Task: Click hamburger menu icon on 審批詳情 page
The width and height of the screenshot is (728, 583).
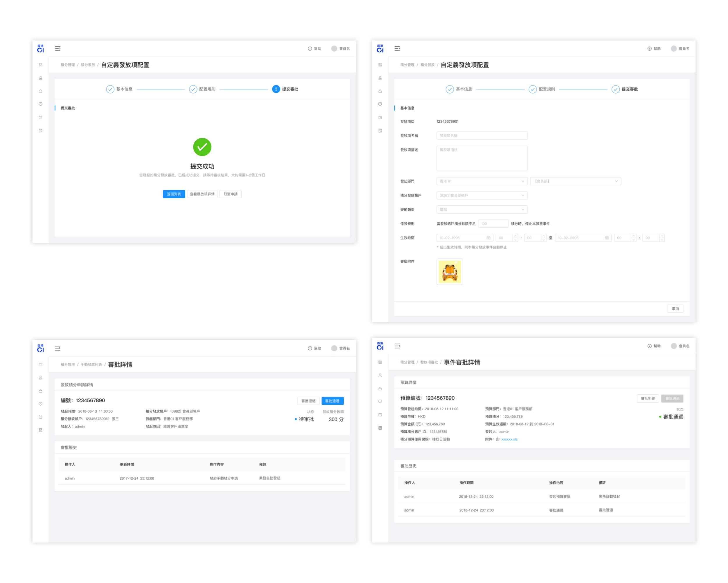Action: coord(58,348)
